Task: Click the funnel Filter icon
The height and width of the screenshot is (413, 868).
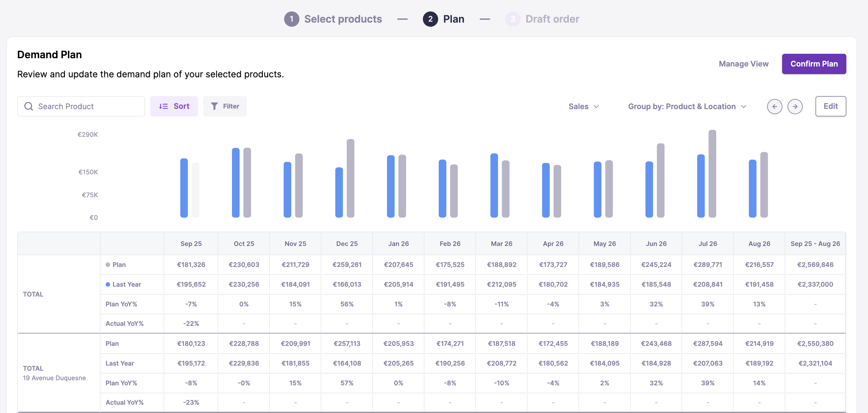Action: (214, 107)
